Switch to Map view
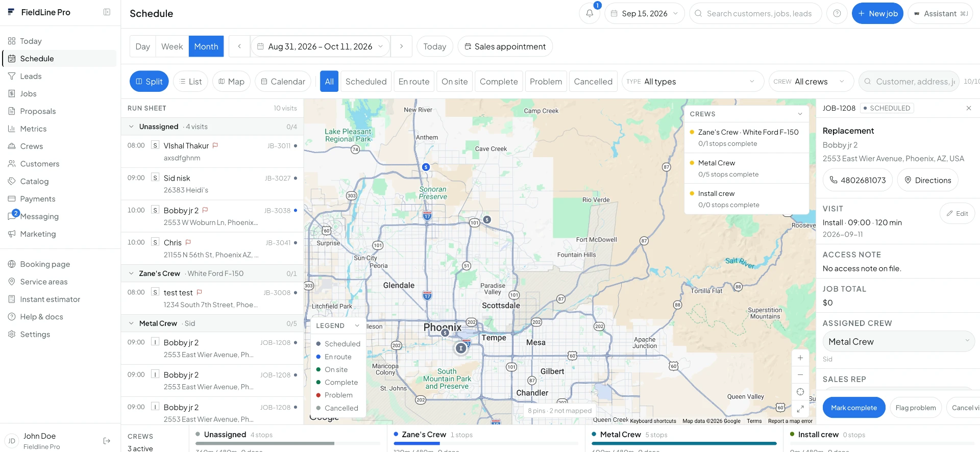The height and width of the screenshot is (452, 980). coord(231,82)
